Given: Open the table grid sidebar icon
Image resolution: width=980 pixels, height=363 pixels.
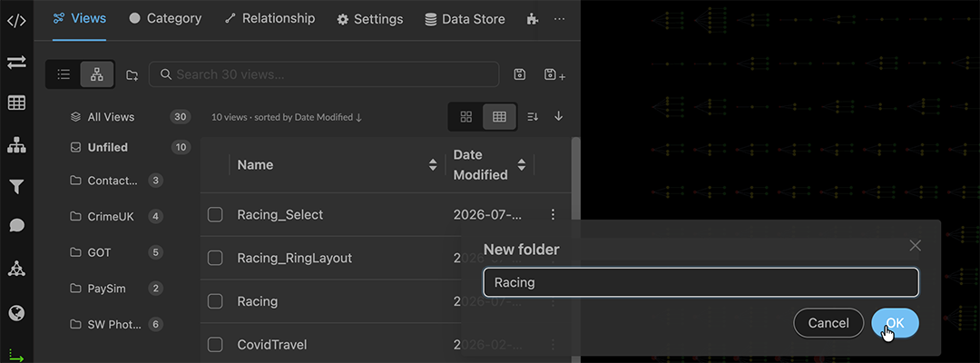Looking at the screenshot, I should click(16, 103).
